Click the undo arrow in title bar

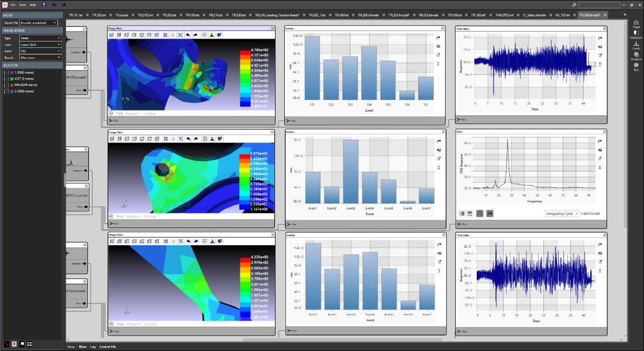pos(54,5)
